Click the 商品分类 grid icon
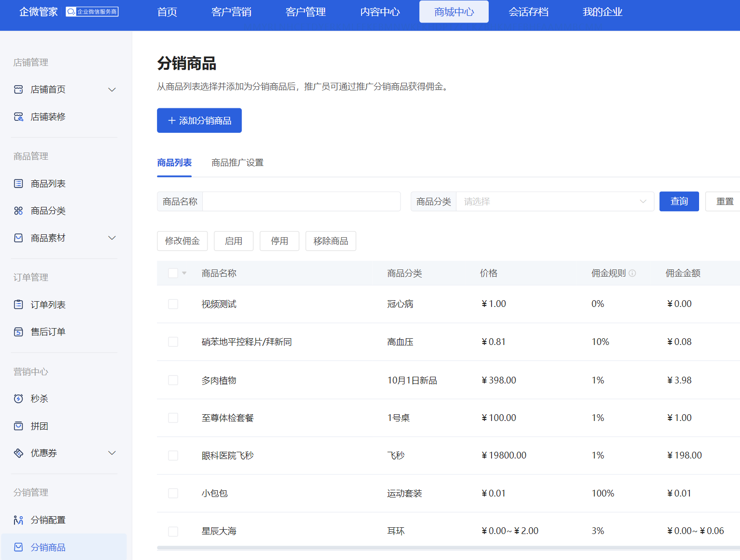 click(18, 211)
